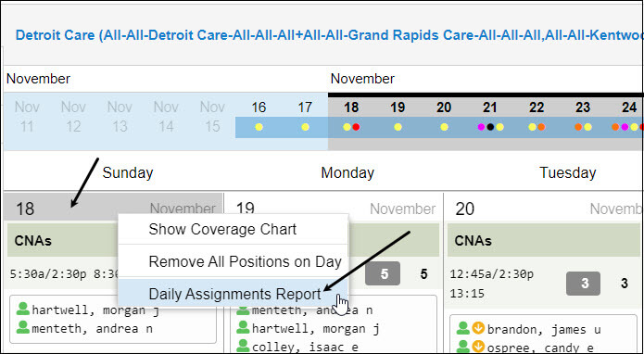The width and height of the screenshot is (644, 354).
Task: Select date 16 in the timeline strip
Action: (x=259, y=107)
